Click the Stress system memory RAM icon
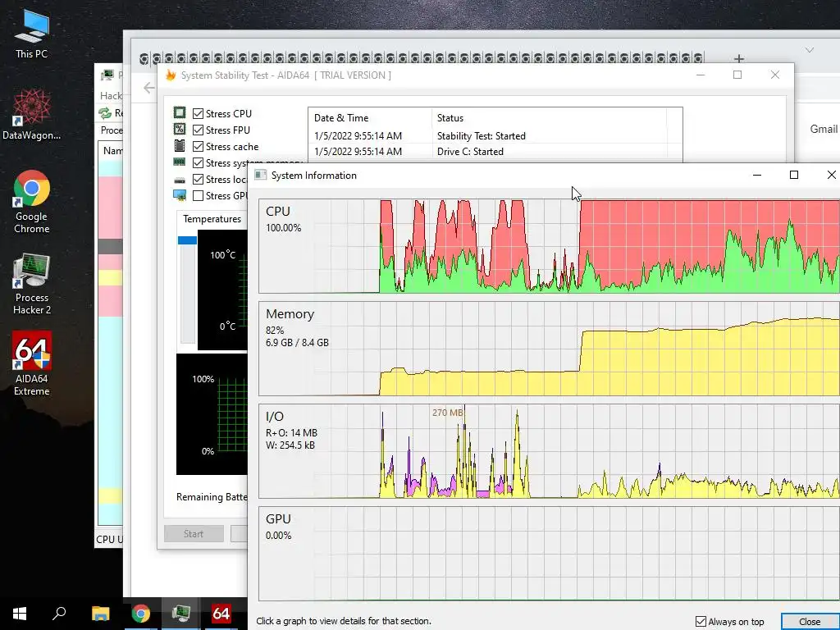This screenshot has width=840, height=630. 180,162
